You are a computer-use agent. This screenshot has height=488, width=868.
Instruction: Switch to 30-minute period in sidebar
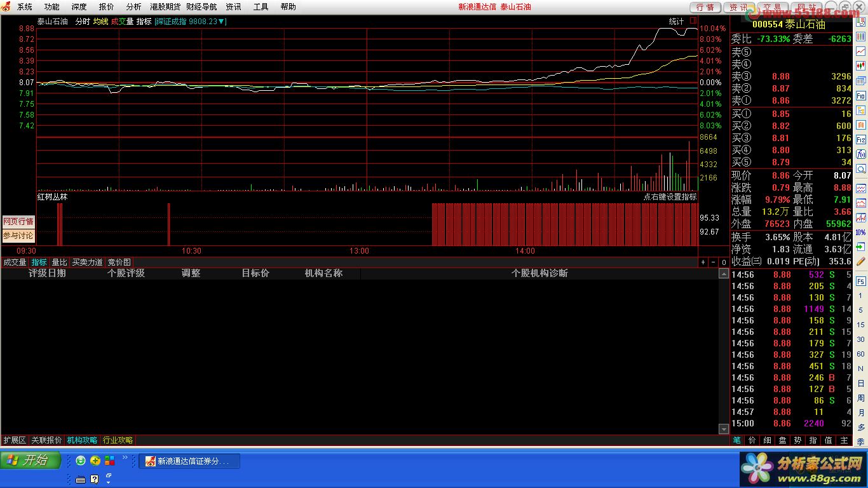coord(861,339)
